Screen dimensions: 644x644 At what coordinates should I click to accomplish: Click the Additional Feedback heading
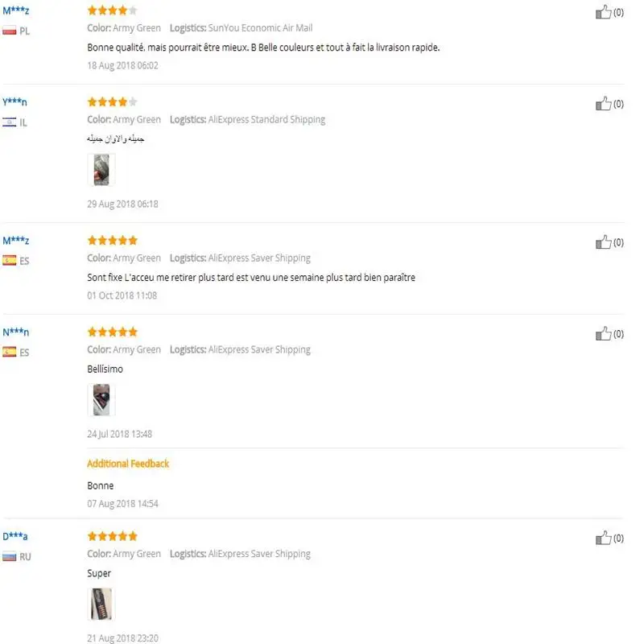[x=128, y=464]
